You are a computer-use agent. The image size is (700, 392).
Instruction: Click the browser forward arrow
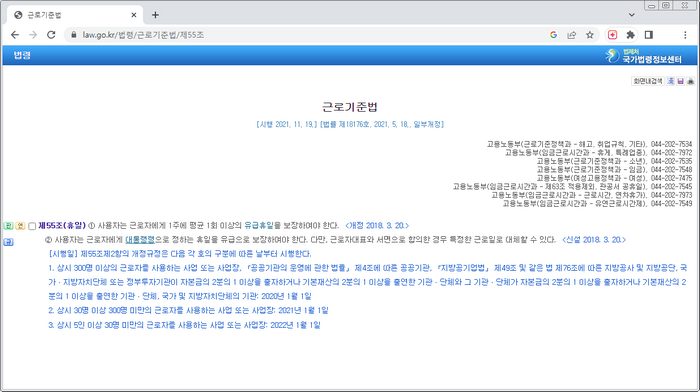(33, 35)
